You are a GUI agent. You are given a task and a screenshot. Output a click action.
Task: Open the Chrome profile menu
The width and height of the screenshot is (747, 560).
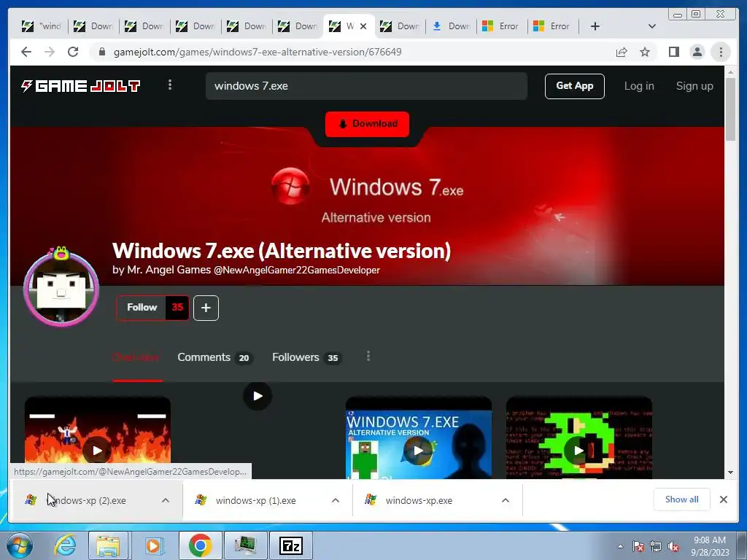tap(697, 52)
